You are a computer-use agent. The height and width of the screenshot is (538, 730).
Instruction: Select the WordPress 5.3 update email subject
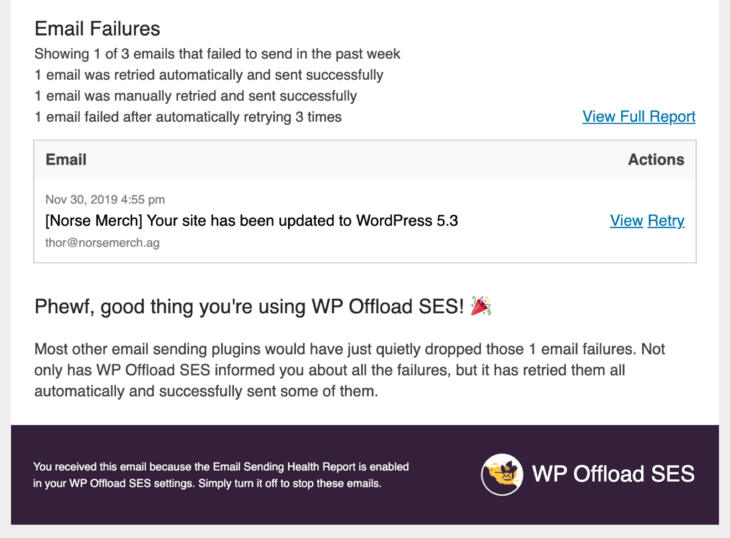251,221
